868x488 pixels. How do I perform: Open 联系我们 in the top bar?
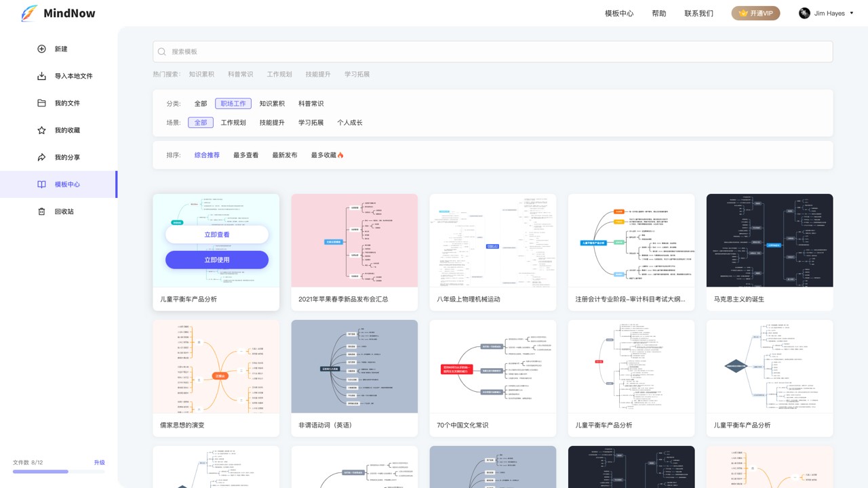(x=698, y=13)
